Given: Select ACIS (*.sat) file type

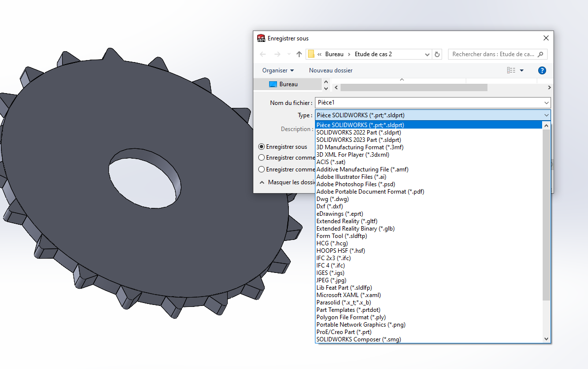Looking at the screenshot, I should point(429,162).
